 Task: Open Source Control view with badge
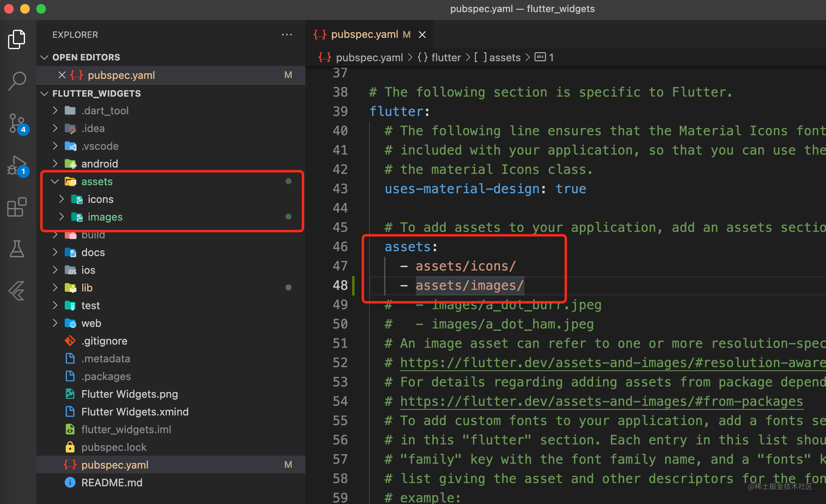tap(17, 123)
